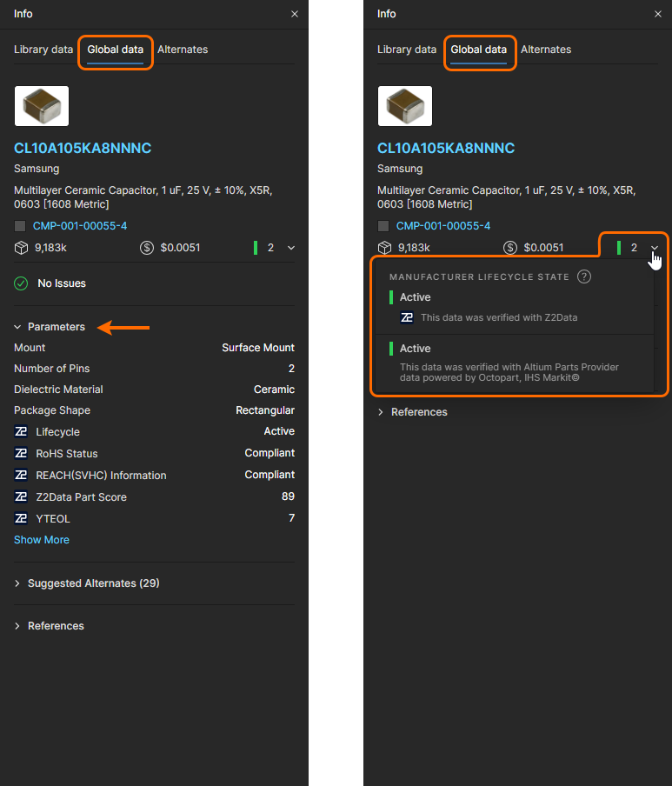
Task: Expand References section in right panel
Action: (x=381, y=412)
